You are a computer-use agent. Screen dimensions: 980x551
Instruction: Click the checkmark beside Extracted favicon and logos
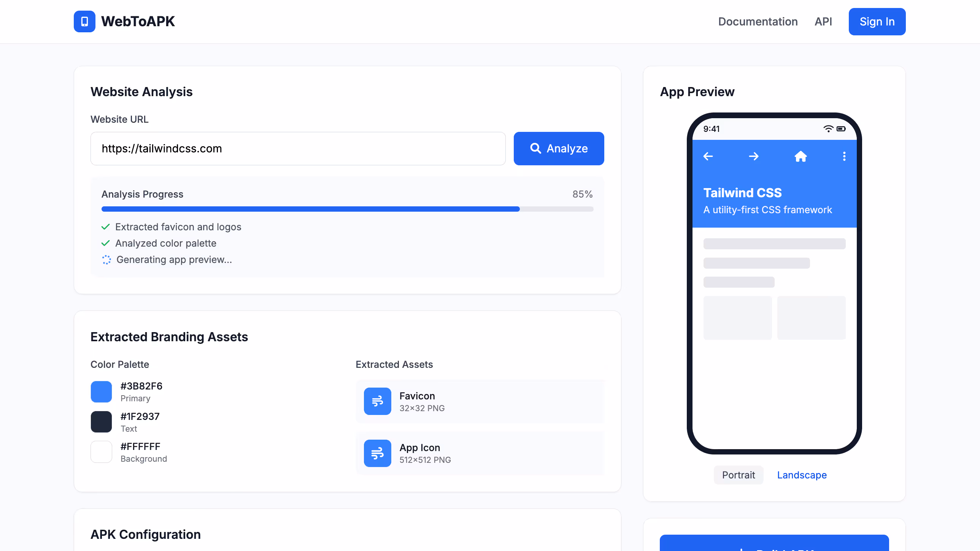click(x=105, y=226)
